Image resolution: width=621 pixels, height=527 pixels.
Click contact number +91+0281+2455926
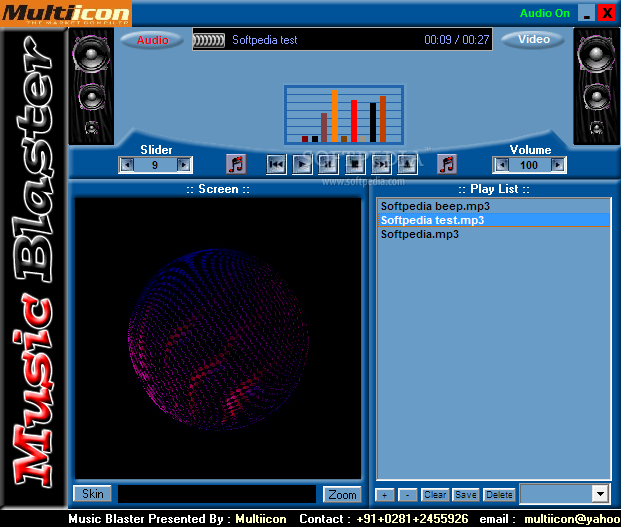(x=412, y=519)
